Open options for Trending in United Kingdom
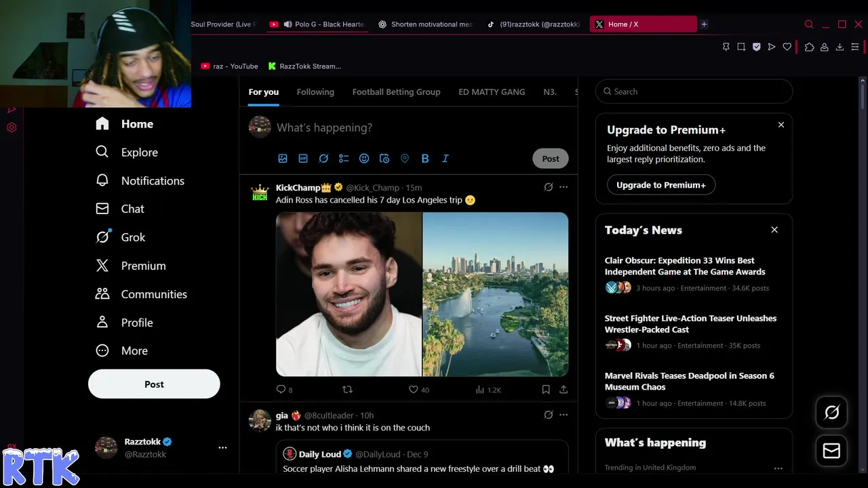Viewport: 868px width, 488px height. [x=778, y=468]
